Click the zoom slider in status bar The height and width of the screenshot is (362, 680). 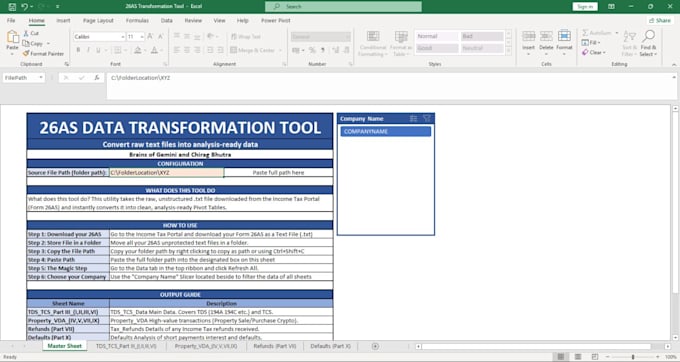point(633,357)
